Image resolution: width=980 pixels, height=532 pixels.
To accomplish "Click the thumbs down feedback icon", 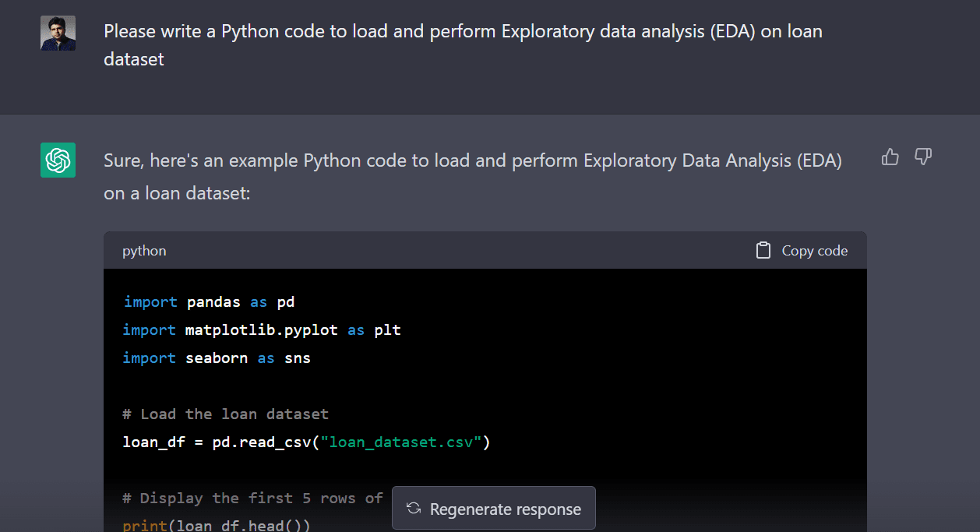I will 923,157.
